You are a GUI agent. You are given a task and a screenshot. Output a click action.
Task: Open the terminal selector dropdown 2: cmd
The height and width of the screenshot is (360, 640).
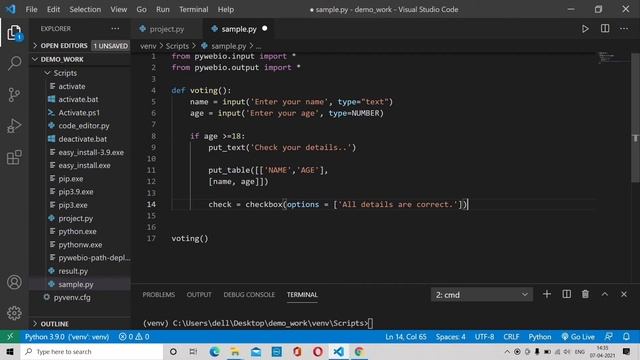[x=482, y=295]
